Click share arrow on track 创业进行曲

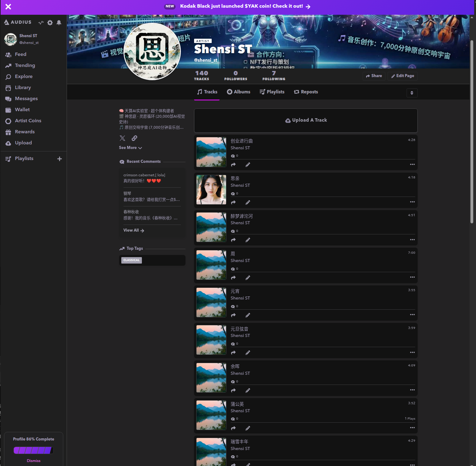[x=233, y=165]
